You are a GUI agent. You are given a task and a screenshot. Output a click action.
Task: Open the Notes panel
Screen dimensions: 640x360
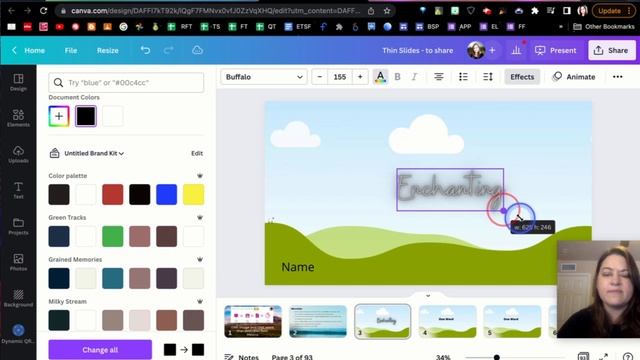click(x=242, y=357)
